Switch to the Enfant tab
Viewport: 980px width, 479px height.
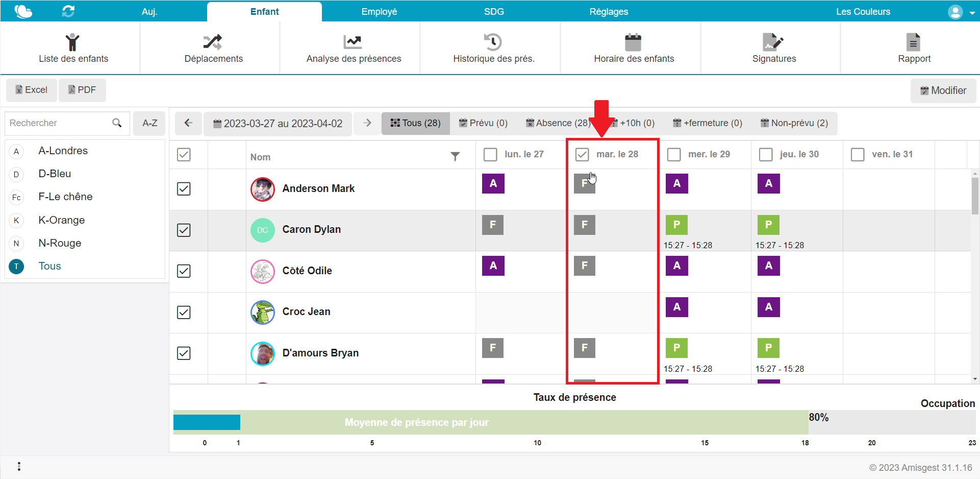[x=264, y=12]
